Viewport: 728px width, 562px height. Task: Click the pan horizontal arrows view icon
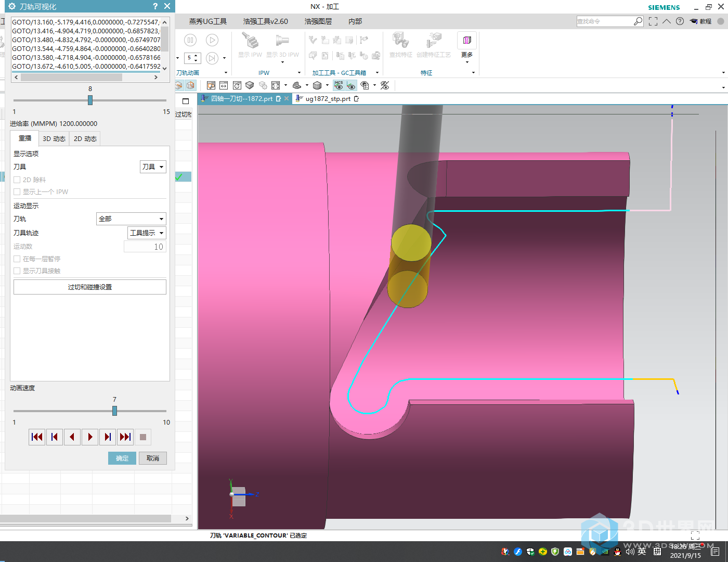pos(224,85)
